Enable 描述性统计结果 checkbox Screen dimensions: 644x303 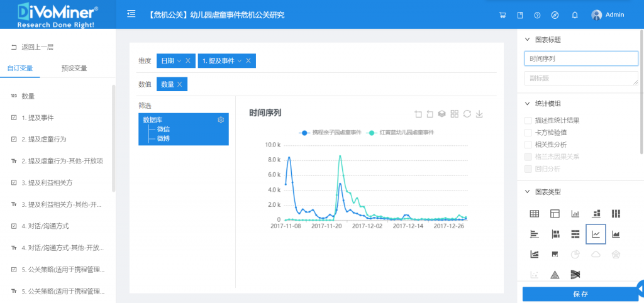click(x=528, y=120)
